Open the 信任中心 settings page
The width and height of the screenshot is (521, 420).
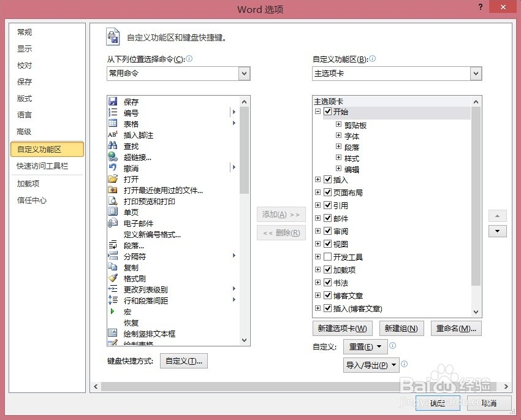(x=31, y=199)
